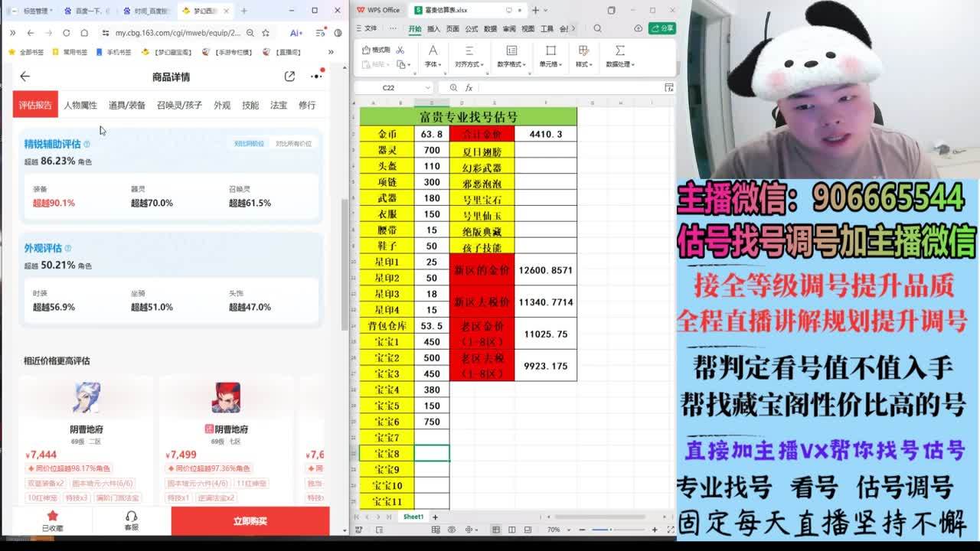Image resolution: width=980 pixels, height=551 pixels.
Task: Expand the 字体 font dropdown
Action: click(433, 65)
